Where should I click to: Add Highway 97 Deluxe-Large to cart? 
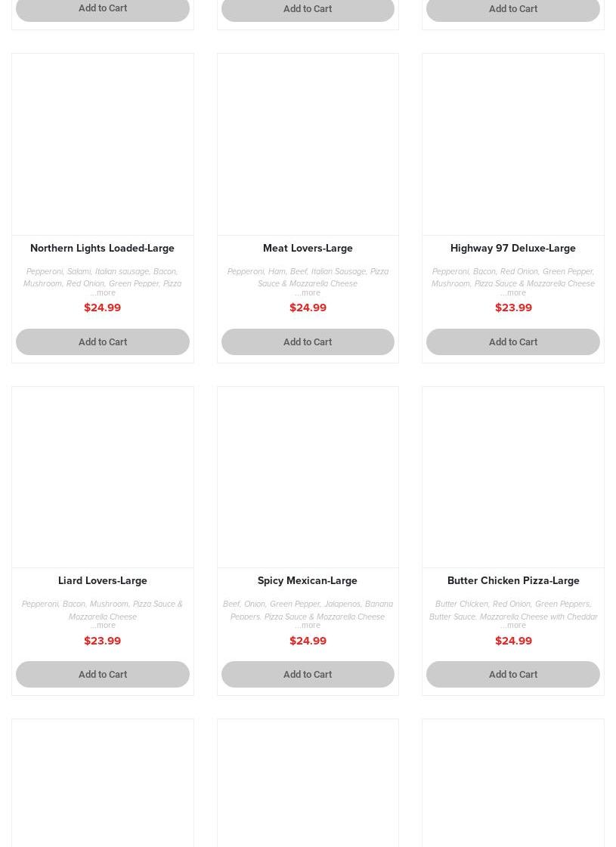[x=512, y=342]
